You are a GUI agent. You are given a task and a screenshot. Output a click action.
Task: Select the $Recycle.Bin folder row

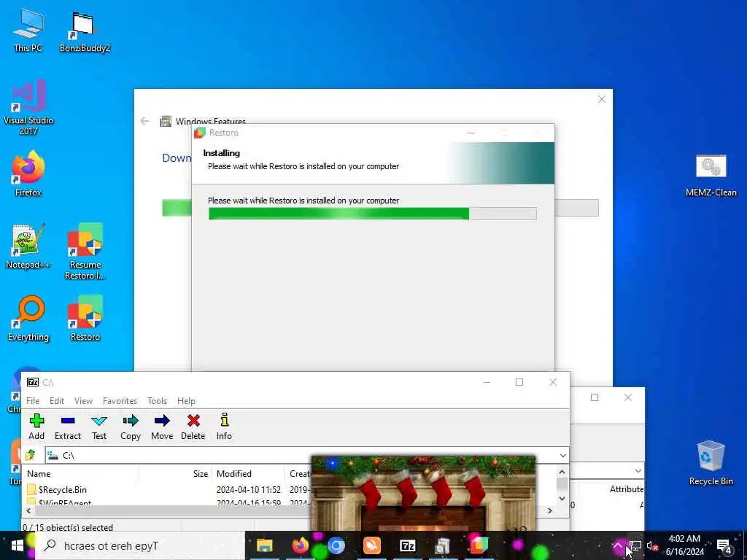pos(167,489)
